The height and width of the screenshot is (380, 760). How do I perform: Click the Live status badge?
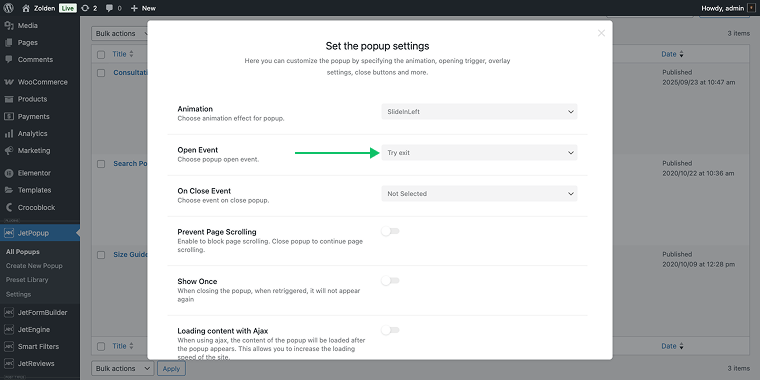point(68,8)
